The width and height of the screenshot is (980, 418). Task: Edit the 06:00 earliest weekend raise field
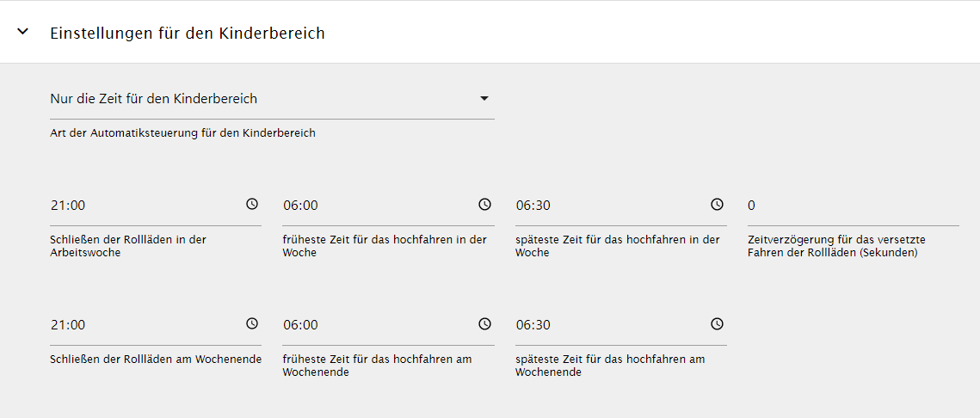[x=378, y=325]
